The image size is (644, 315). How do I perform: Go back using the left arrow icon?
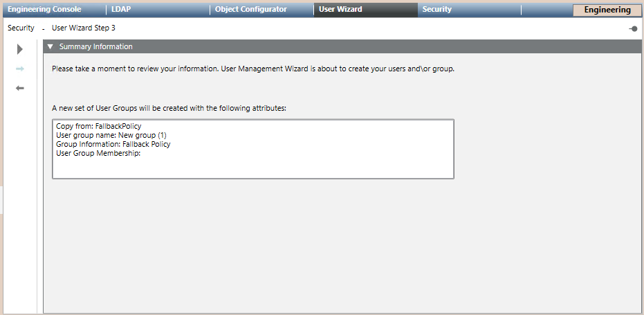(x=20, y=88)
